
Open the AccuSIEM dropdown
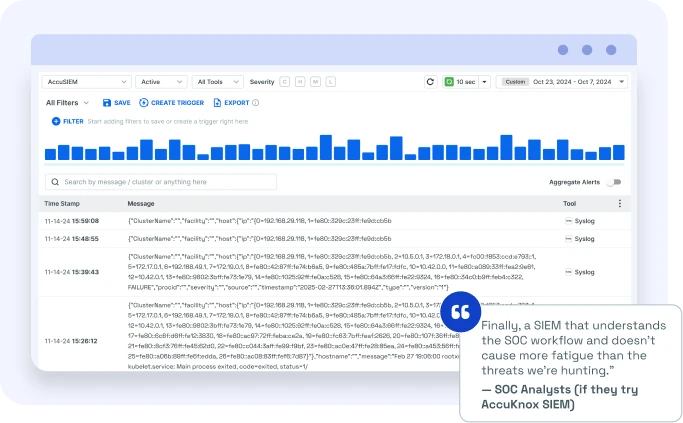pos(87,82)
